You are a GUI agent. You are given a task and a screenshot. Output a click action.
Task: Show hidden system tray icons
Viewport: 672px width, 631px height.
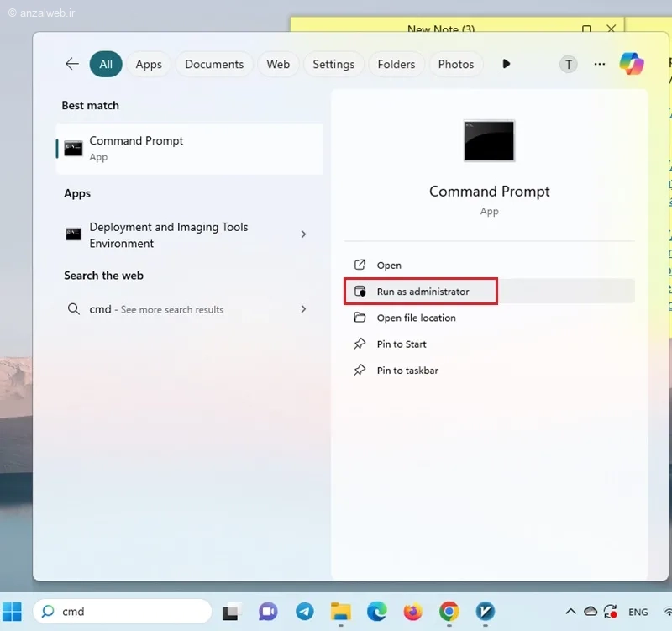pos(570,612)
